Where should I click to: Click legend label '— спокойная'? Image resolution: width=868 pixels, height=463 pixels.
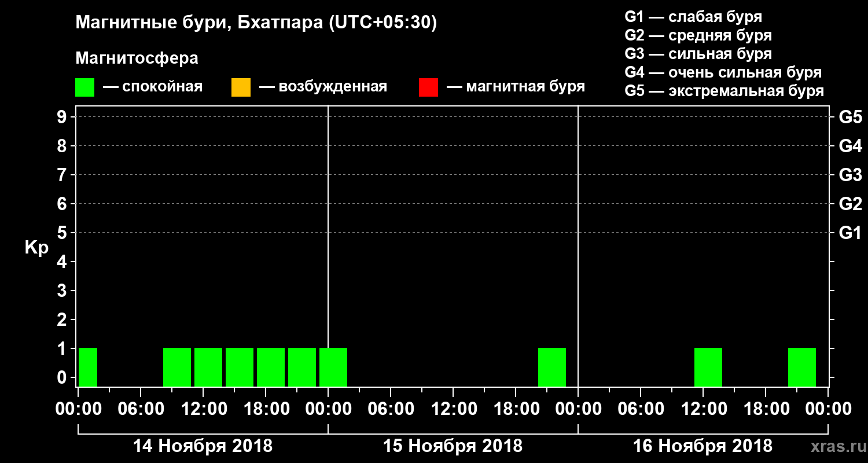pos(153,87)
